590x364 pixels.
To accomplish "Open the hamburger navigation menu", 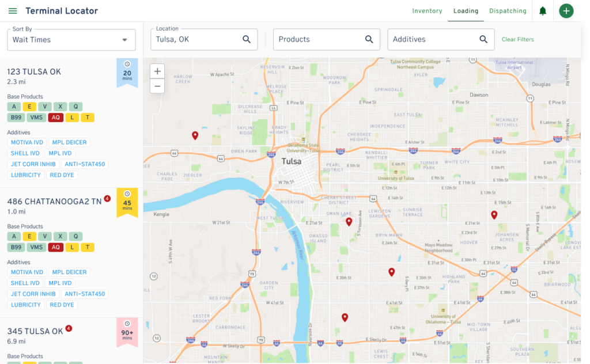I will 13,11.
